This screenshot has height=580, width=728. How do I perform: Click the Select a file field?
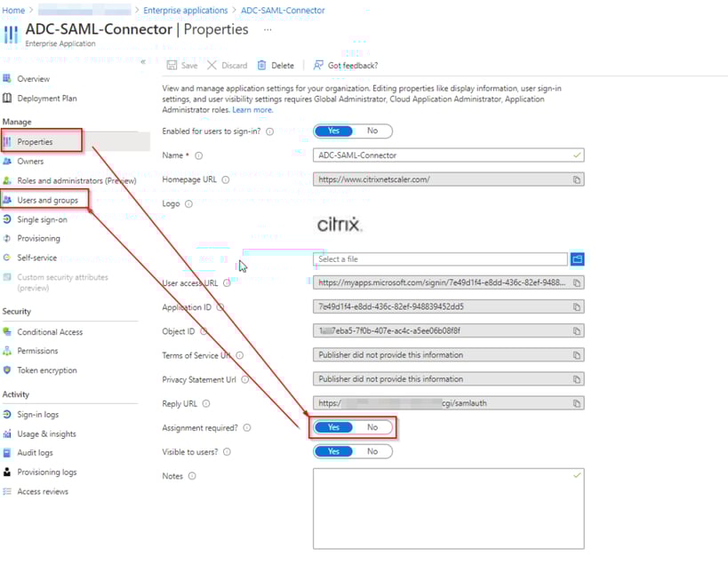(x=440, y=259)
